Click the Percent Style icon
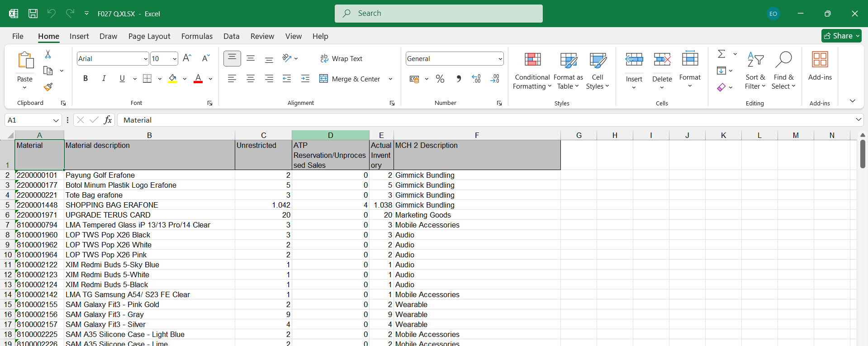This screenshot has height=346, width=868. pyautogui.click(x=440, y=79)
